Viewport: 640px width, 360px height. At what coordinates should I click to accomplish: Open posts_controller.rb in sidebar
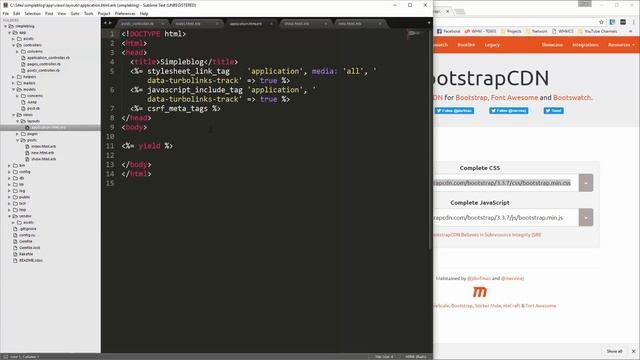[43, 70]
